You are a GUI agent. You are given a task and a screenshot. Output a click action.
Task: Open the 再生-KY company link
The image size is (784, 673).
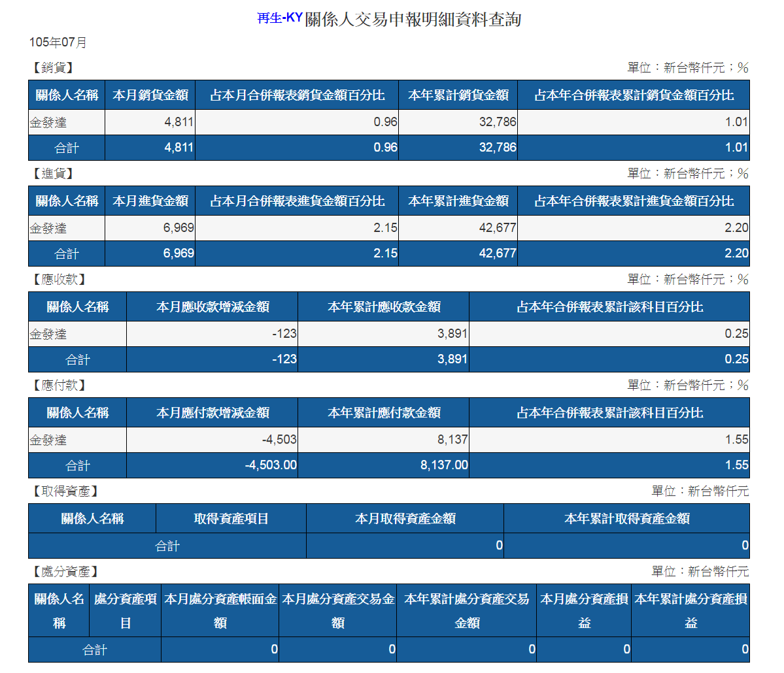click(x=280, y=18)
